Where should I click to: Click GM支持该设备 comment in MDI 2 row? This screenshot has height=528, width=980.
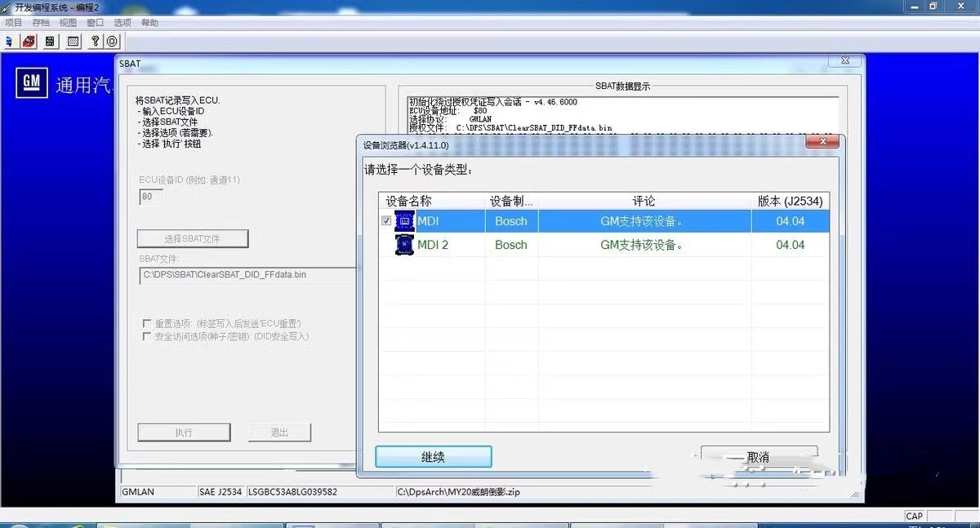click(x=642, y=245)
